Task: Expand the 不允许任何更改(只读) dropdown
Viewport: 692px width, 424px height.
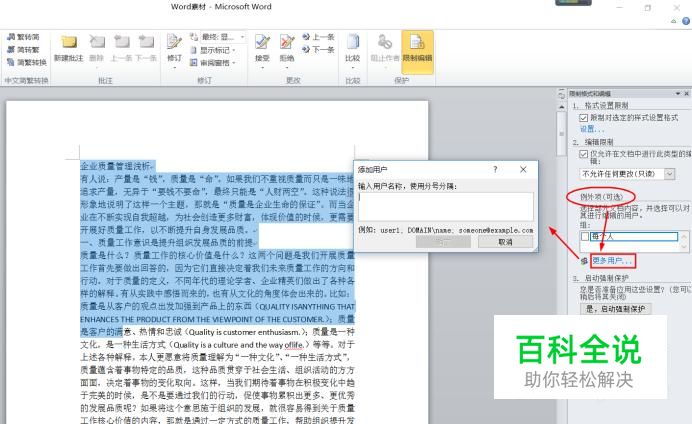Action: [669, 174]
